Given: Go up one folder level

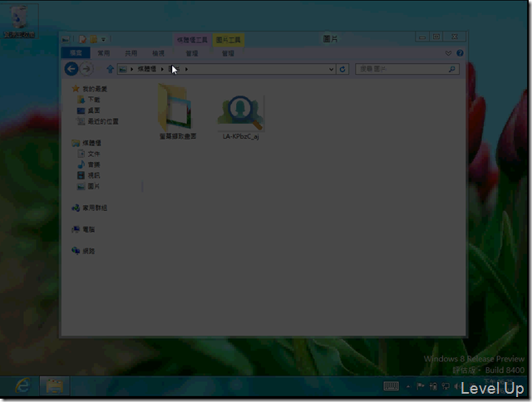Looking at the screenshot, I should pos(110,69).
